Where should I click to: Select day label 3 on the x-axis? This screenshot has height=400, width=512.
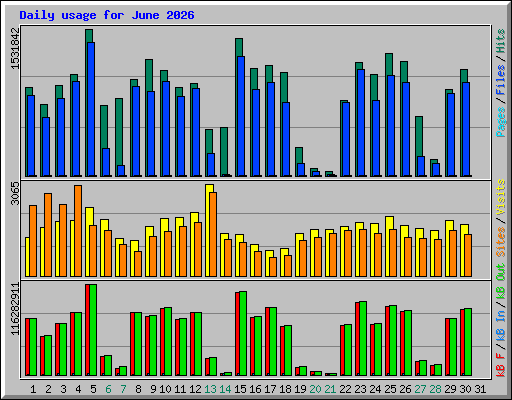[x=63, y=389]
